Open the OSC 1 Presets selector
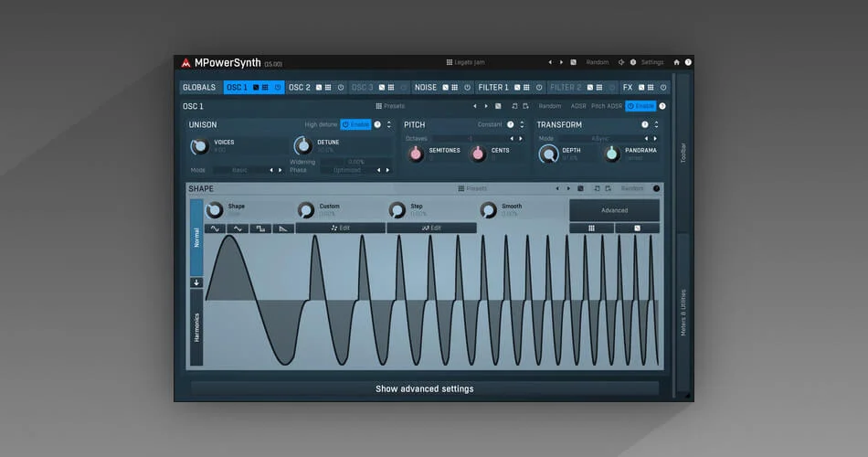Viewport: 868px width, 457px height. point(390,106)
